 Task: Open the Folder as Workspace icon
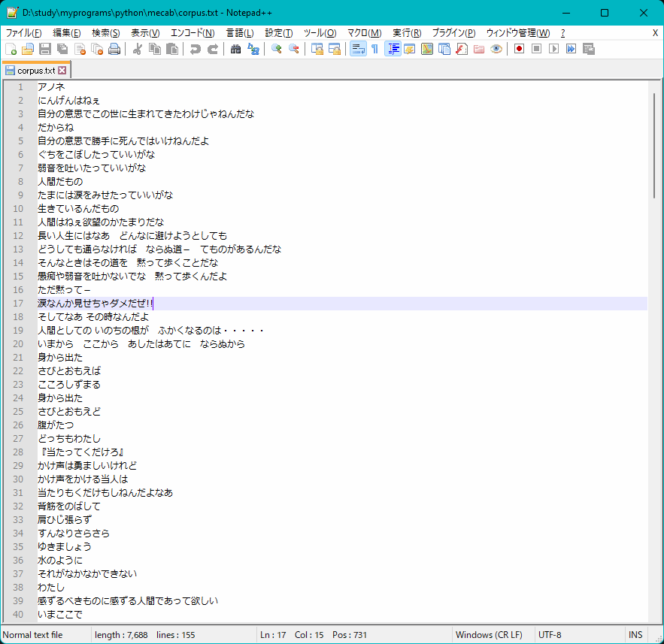coord(479,49)
